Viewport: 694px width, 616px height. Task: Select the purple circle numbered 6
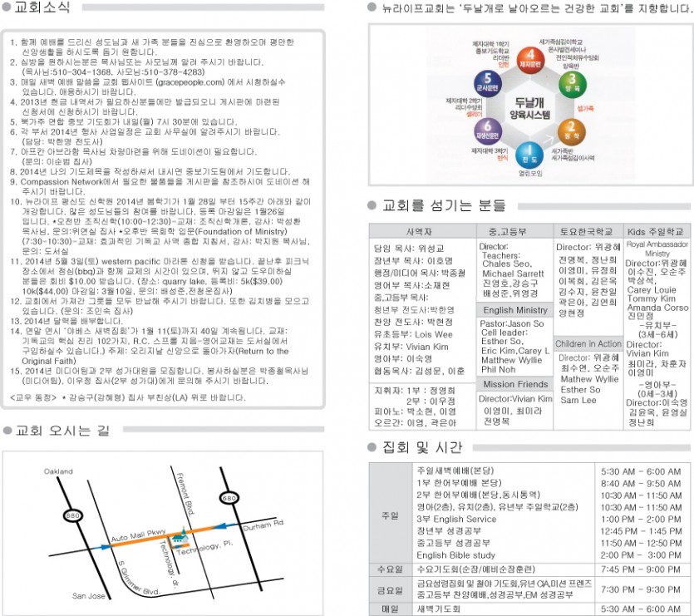point(487,131)
